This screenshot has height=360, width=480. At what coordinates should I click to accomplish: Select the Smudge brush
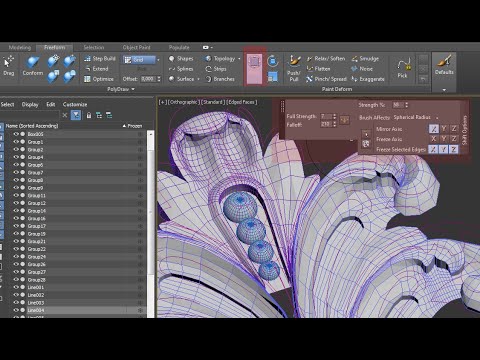click(x=365, y=59)
